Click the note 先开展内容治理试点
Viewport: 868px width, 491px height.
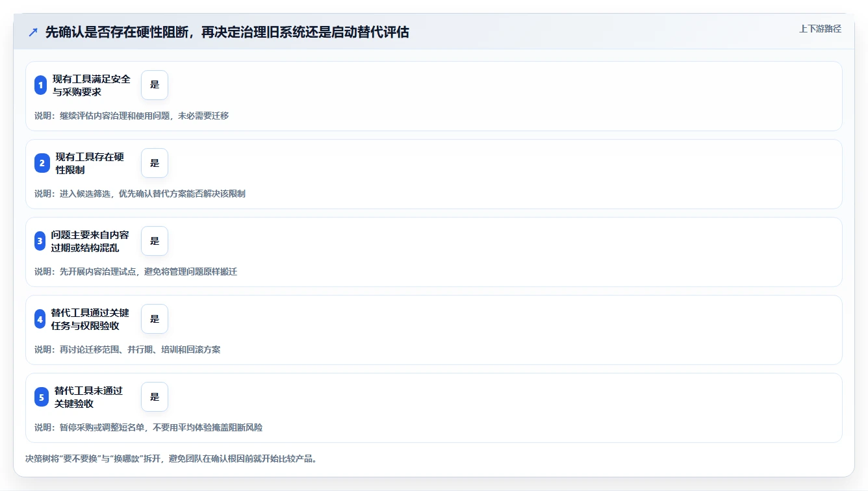98,271
